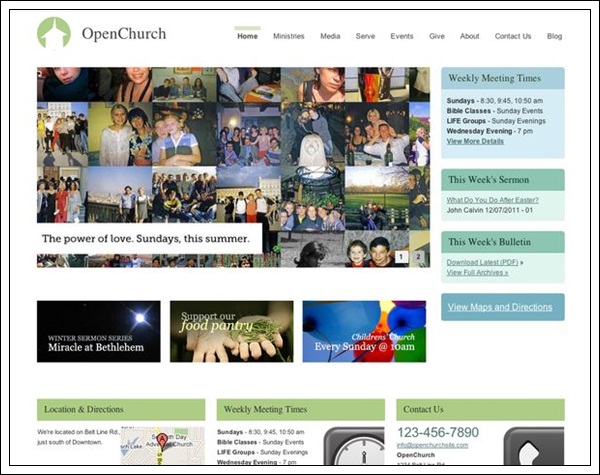Go to the Media page

click(x=330, y=36)
